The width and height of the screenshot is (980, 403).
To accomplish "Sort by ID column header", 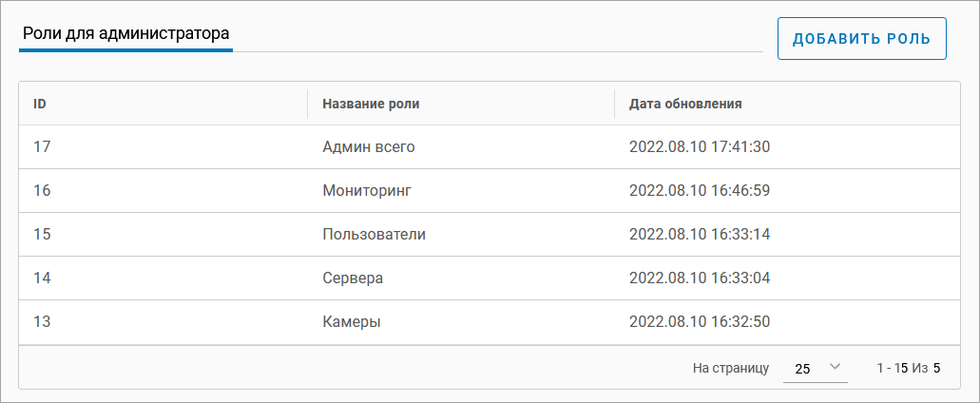I will tap(40, 104).
